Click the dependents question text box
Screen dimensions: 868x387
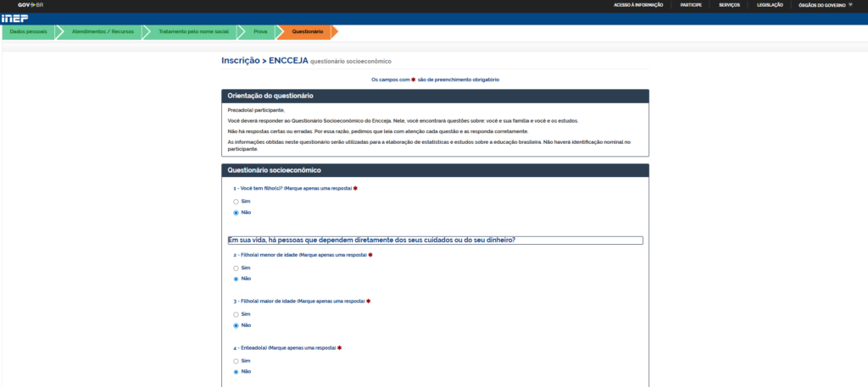click(x=435, y=240)
